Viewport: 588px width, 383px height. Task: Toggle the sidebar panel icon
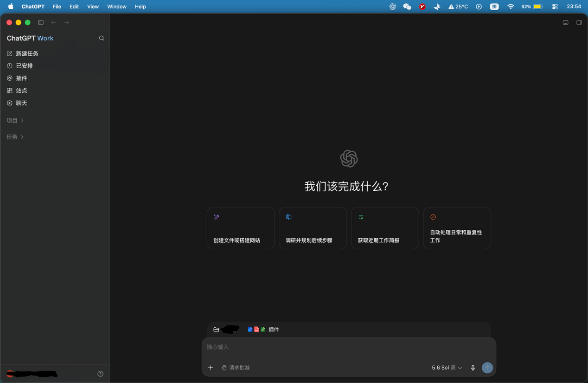(41, 22)
